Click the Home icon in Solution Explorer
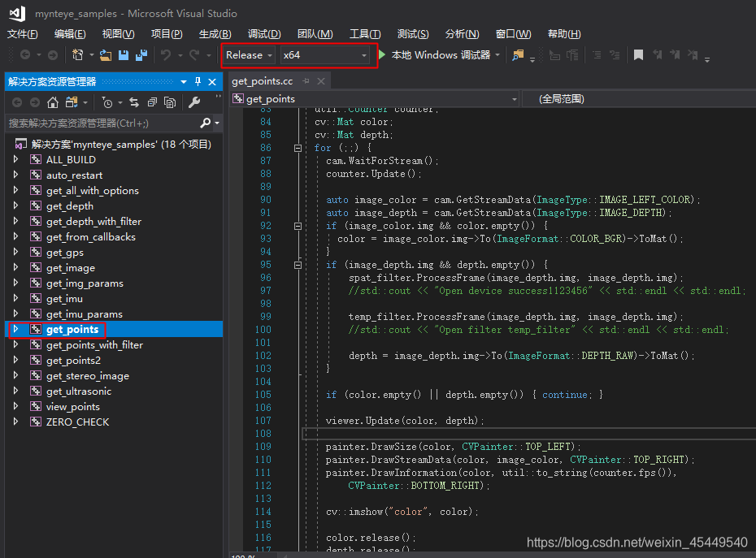756x558 pixels. click(53, 102)
